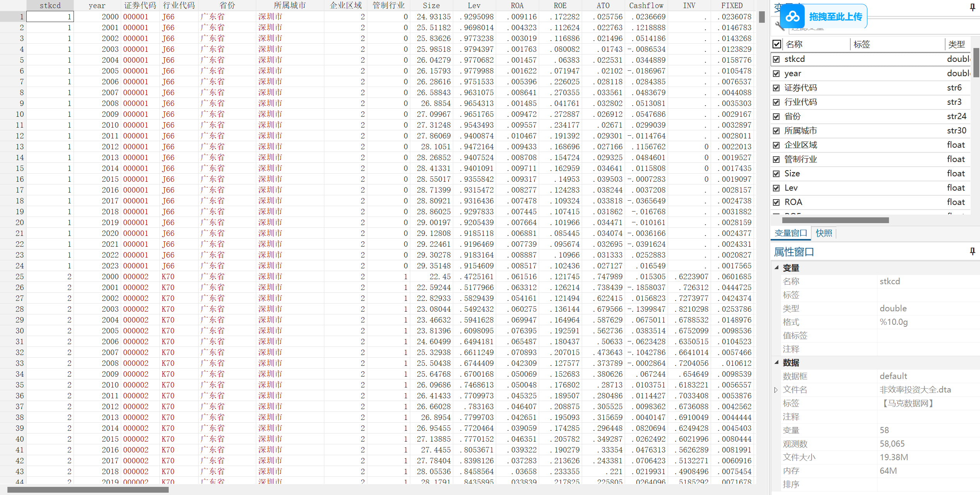The image size is (980, 495).
Task: Click the Baidu Netdisk upload cloud icon
Action: (792, 17)
